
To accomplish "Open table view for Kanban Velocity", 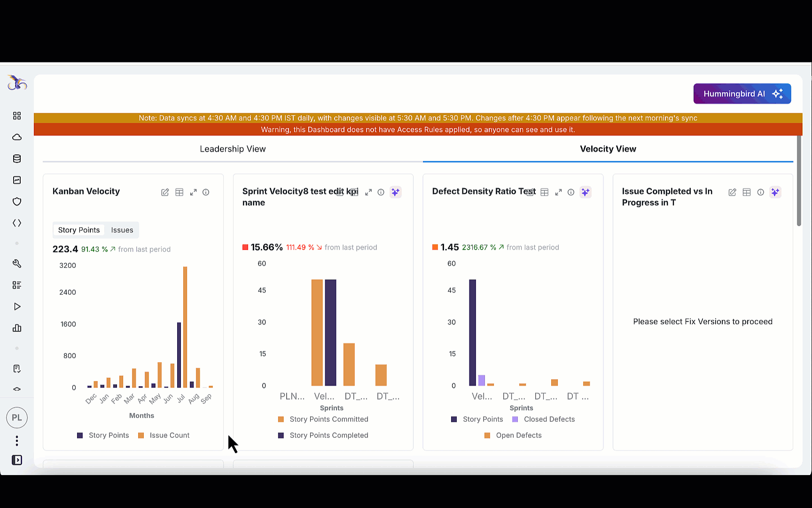I will click(x=179, y=192).
